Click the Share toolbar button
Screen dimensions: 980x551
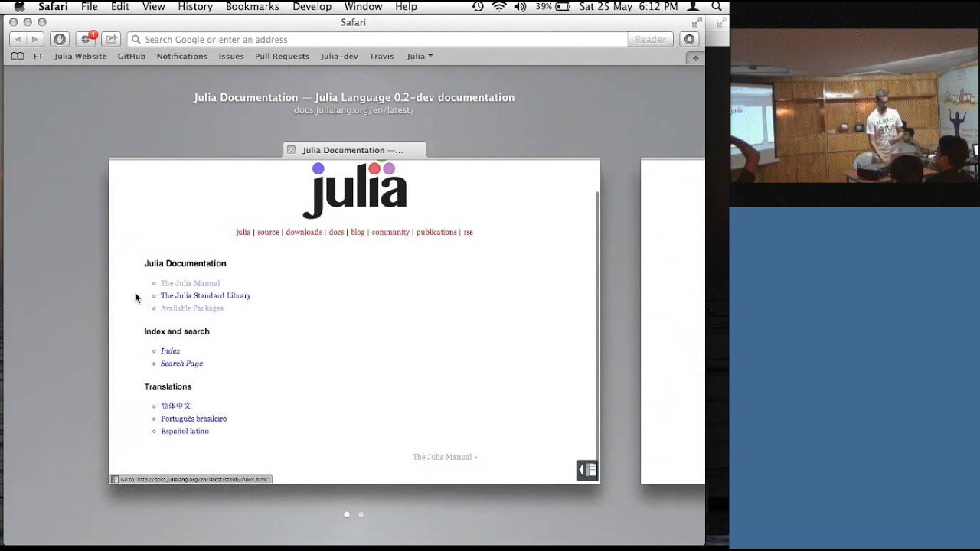pos(111,39)
